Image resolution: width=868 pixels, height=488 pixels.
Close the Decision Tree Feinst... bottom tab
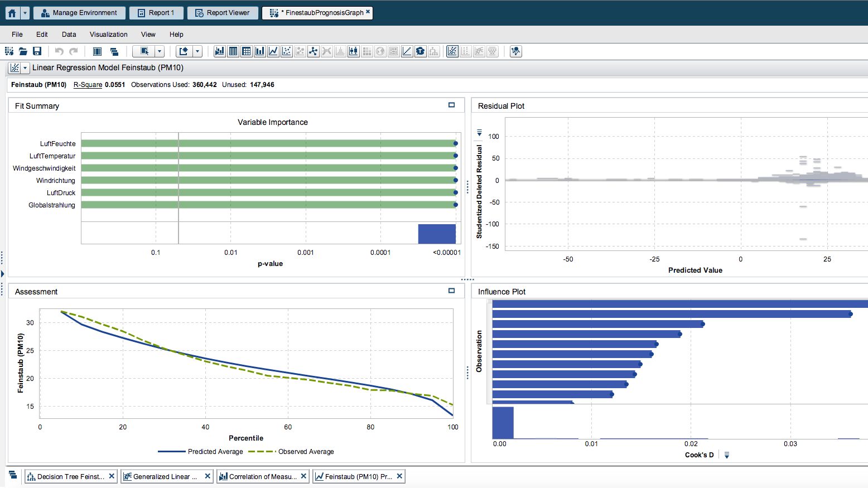pos(112,476)
